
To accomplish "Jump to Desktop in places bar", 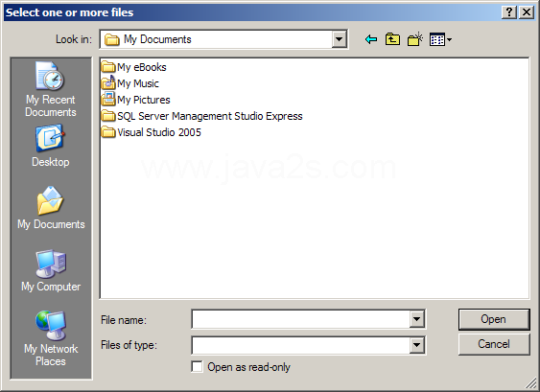I will point(51,147).
